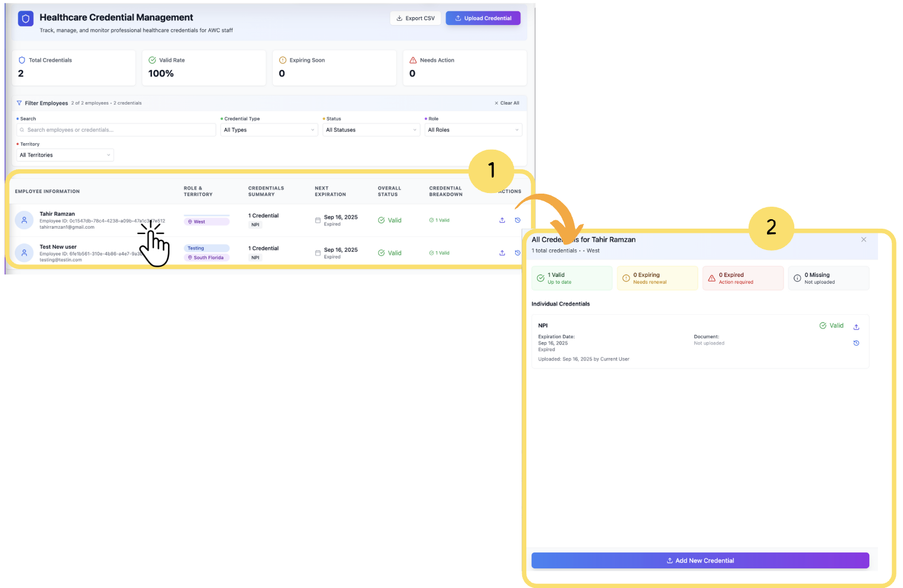Click avatar icon for Tahir Ramzan
Viewport: 903px width, 588px height.
(x=24, y=220)
